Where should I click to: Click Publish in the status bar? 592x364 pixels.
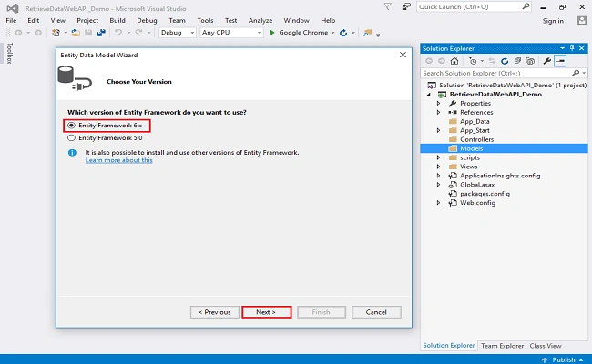point(563,359)
